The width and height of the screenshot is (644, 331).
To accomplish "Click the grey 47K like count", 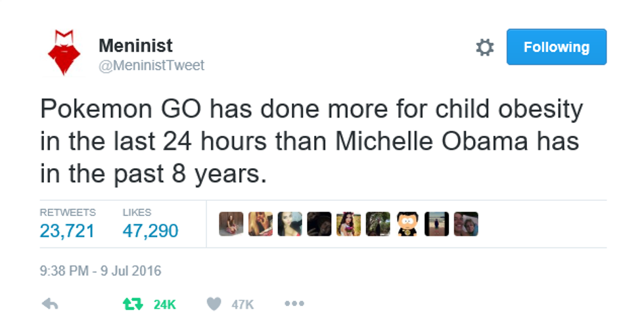I will (242, 305).
